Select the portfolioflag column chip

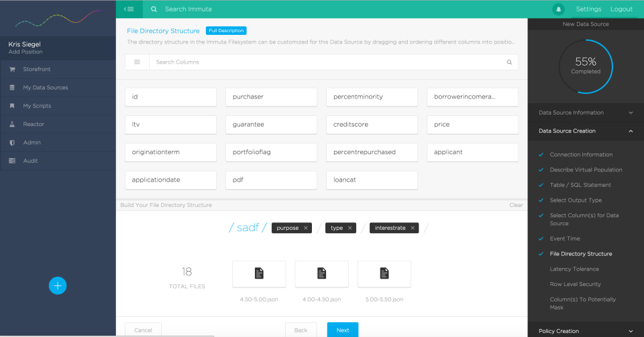click(x=271, y=152)
